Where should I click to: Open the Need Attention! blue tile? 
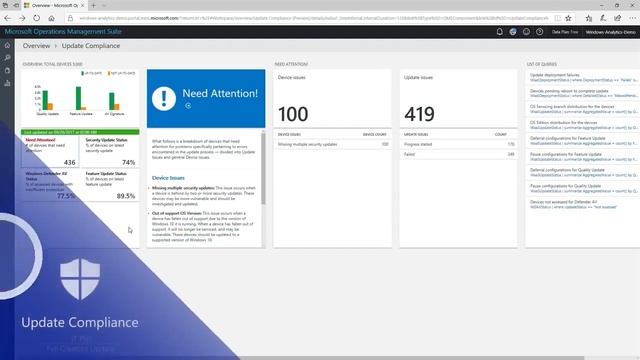pos(206,98)
